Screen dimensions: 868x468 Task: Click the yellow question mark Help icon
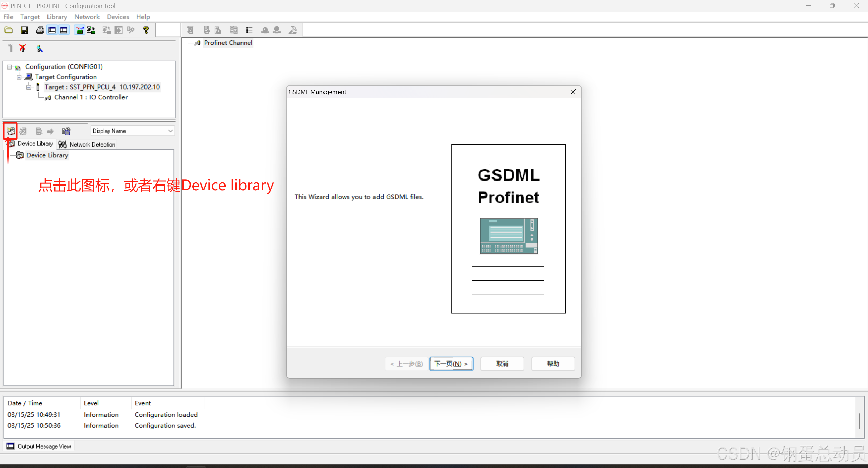pos(146,30)
